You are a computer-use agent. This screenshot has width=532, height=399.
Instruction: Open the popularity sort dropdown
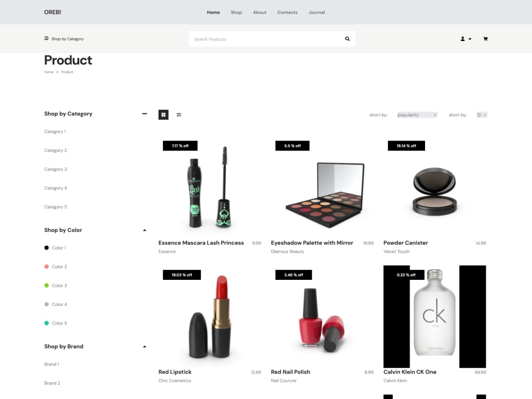click(417, 114)
